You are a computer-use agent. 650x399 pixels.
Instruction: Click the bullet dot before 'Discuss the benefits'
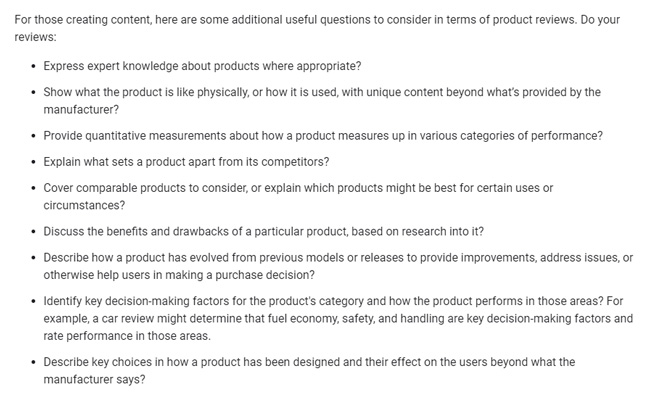pos(34,232)
